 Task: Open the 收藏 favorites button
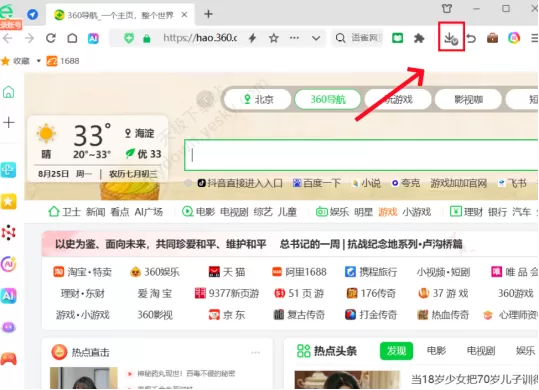click(16, 61)
